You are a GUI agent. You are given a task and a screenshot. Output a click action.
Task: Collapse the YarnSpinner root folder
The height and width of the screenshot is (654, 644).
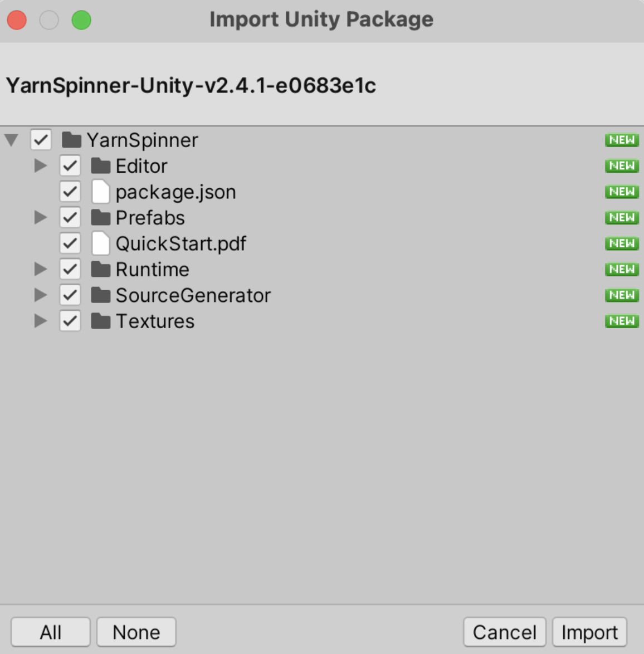point(12,140)
